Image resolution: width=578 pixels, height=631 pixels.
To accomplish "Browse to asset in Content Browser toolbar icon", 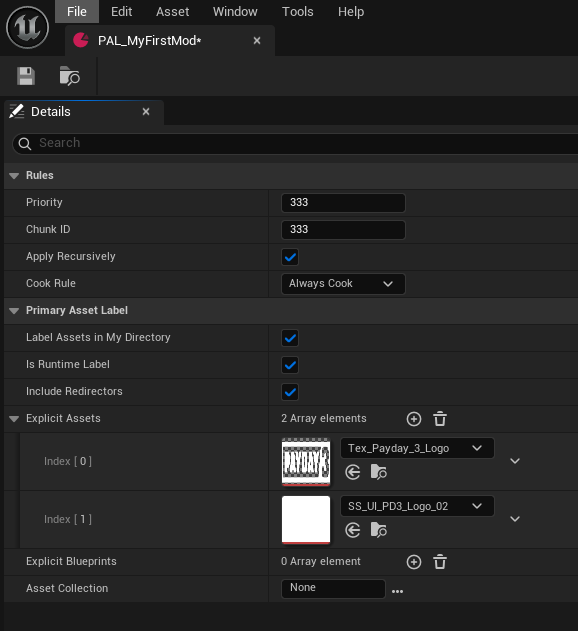I will click(70, 76).
